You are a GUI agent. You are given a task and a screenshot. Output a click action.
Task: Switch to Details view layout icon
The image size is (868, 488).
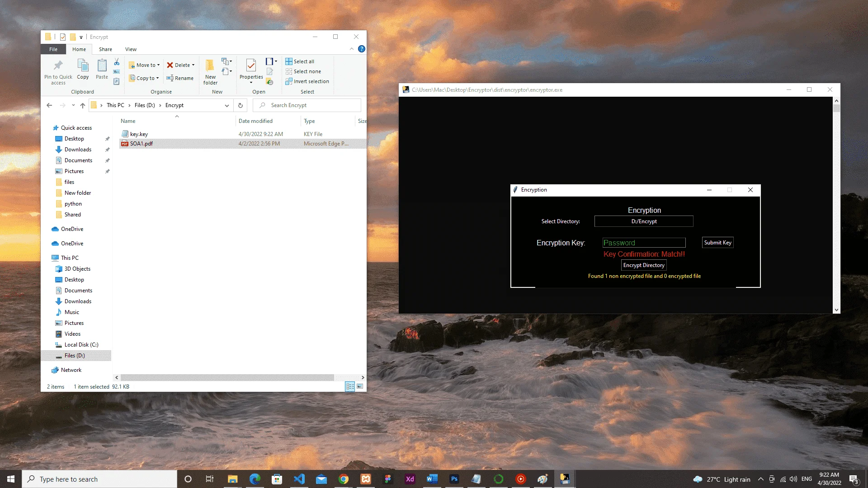click(x=350, y=386)
